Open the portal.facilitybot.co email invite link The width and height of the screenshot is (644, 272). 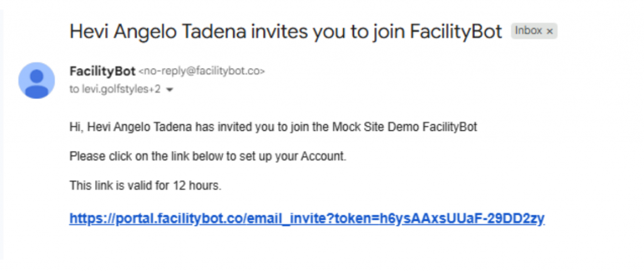[306, 219]
